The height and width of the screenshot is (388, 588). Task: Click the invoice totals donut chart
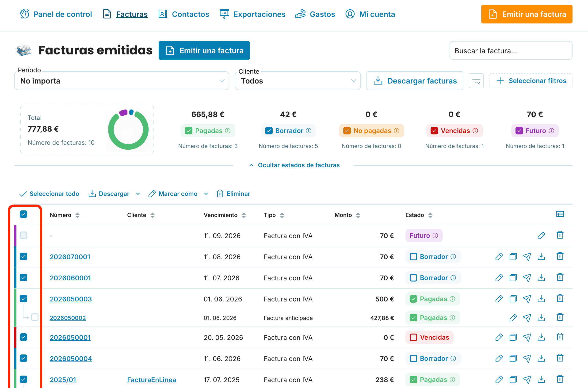(128, 130)
